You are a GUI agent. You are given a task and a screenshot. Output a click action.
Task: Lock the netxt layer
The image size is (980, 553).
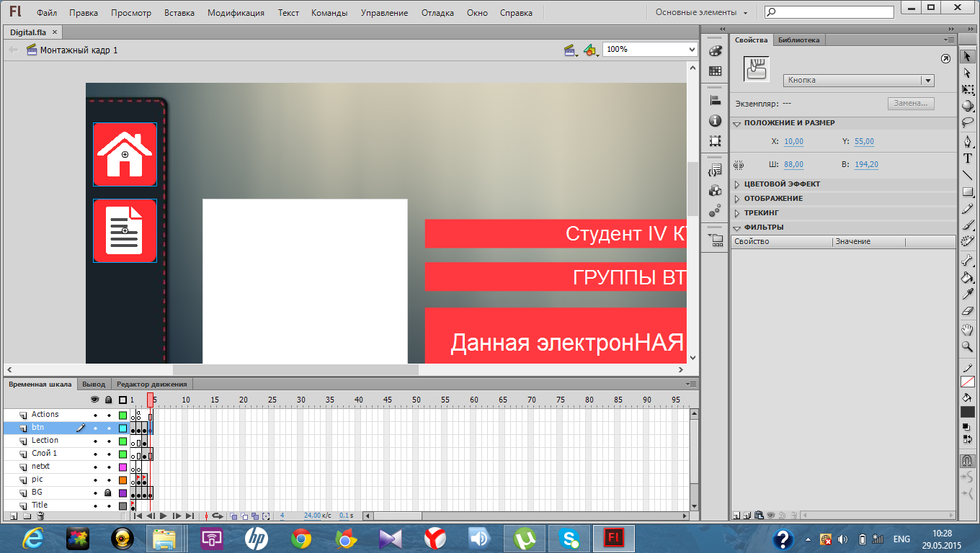pyautogui.click(x=109, y=467)
